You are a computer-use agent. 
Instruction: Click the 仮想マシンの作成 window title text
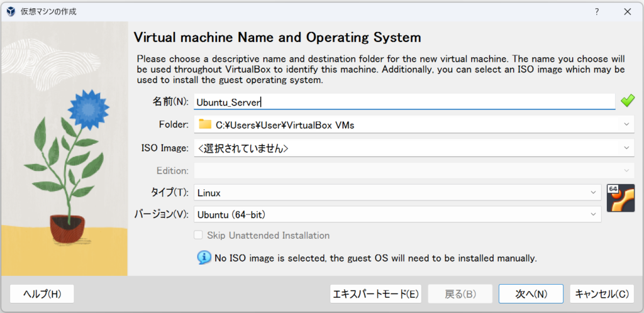coord(48,12)
